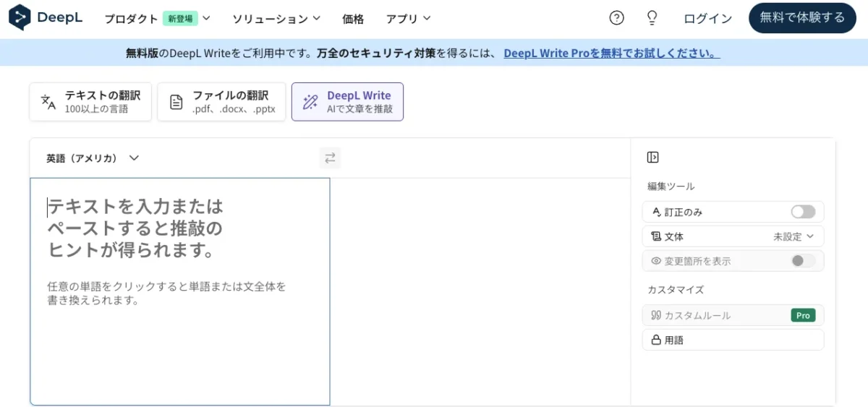Switch to the ファイルの翻訳 tab
The image size is (868, 407).
click(221, 102)
